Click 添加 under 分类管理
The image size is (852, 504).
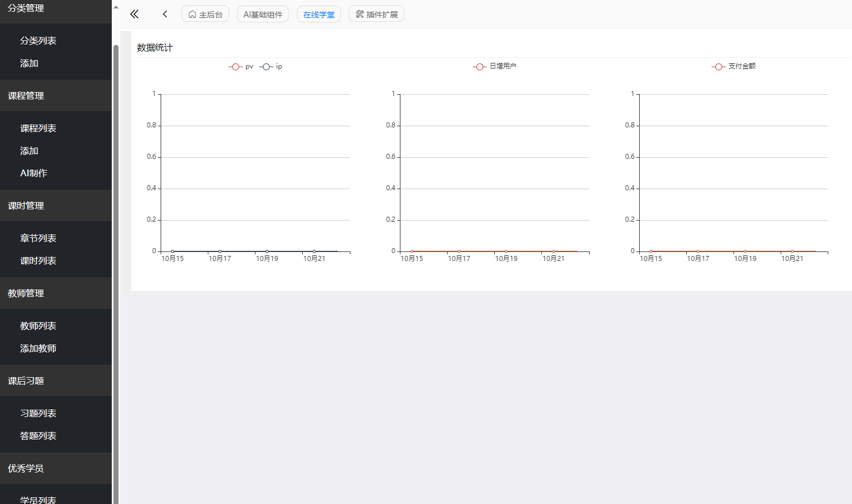pyautogui.click(x=28, y=63)
